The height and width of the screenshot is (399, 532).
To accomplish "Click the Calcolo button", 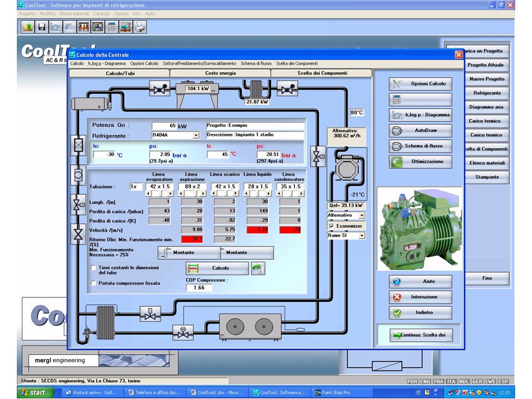I will click(x=217, y=268).
